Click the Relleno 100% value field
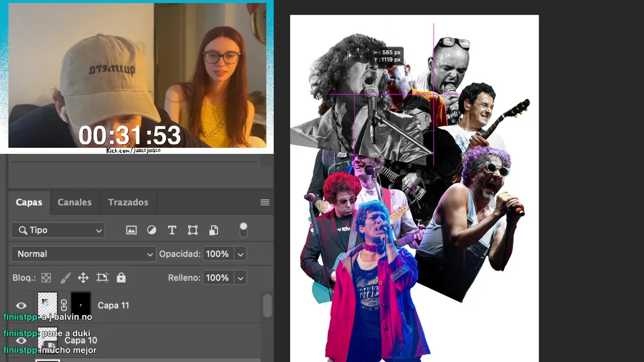The width and height of the screenshot is (644, 362). (217, 278)
